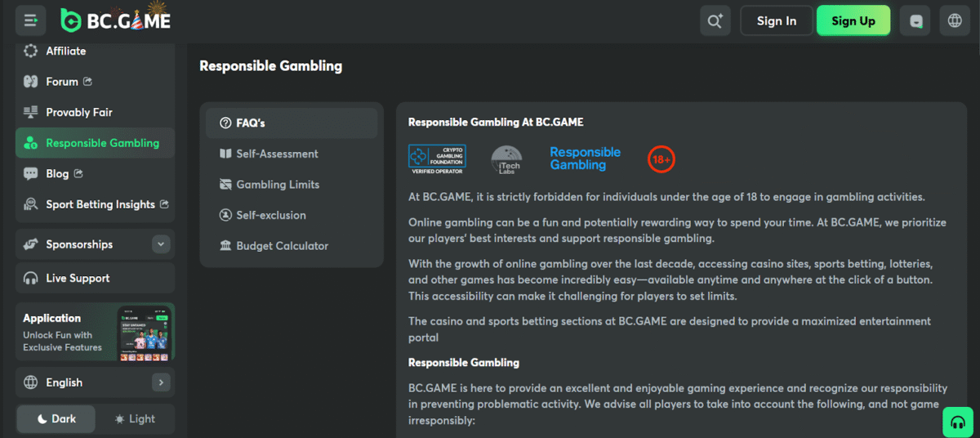Viewport: 980px width, 438px height.
Task: Switch to Dark theme
Action: (56, 419)
